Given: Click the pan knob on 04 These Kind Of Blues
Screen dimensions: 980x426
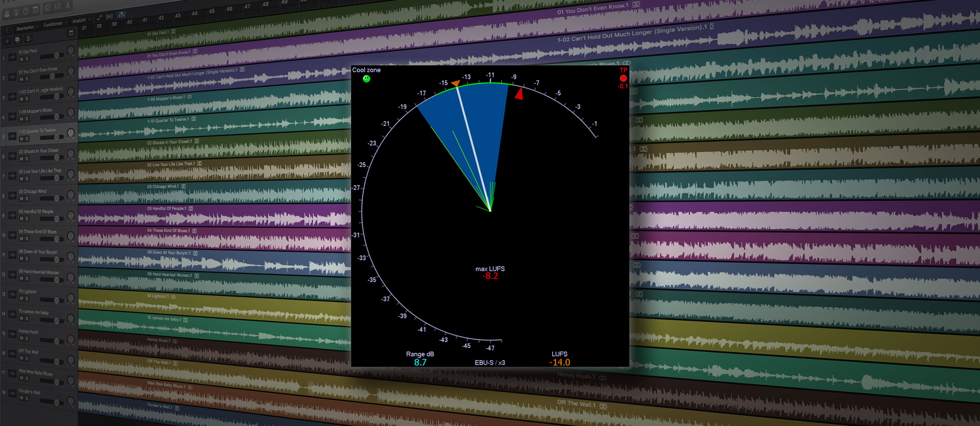Looking at the screenshot, I should 71,236.
